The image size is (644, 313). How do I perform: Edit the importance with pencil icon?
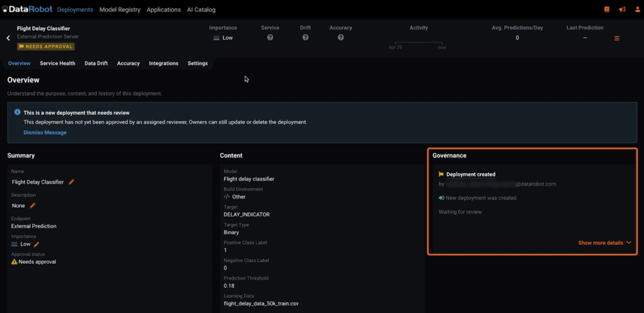(x=36, y=244)
